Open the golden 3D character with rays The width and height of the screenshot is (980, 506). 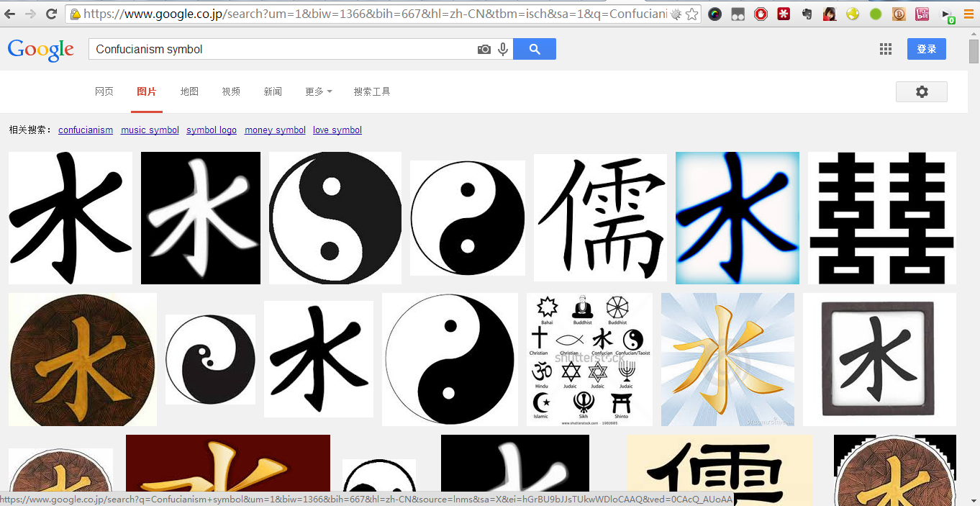point(727,359)
